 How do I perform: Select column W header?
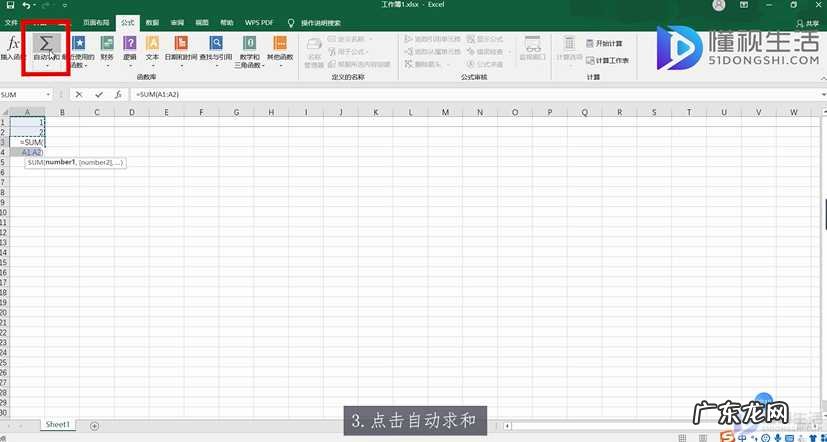point(794,112)
